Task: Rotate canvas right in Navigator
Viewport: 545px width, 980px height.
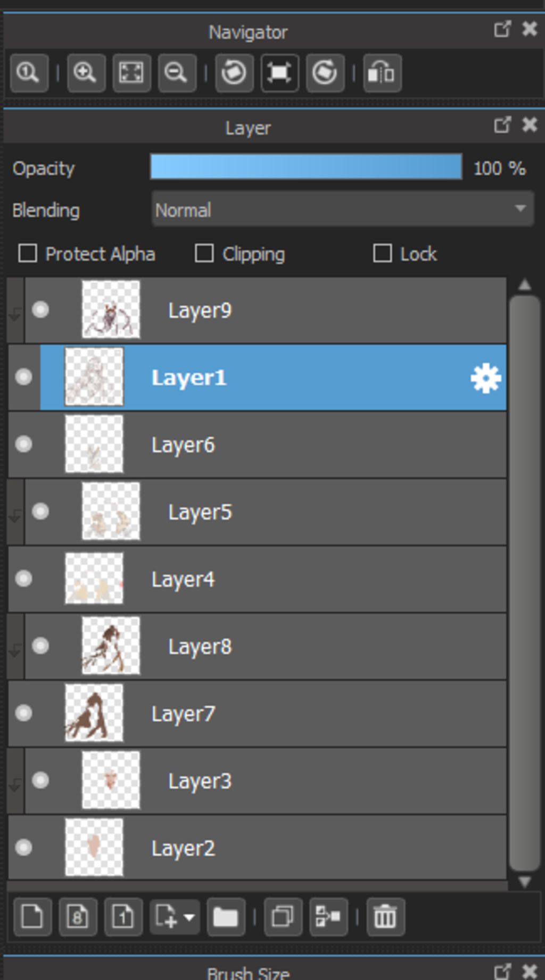Action: (325, 72)
